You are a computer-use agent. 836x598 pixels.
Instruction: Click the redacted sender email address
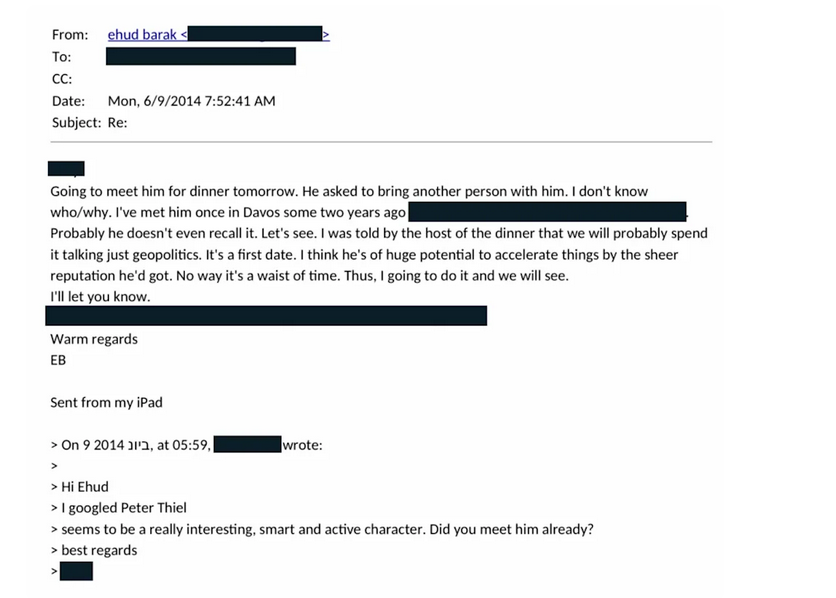click(x=254, y=34)
